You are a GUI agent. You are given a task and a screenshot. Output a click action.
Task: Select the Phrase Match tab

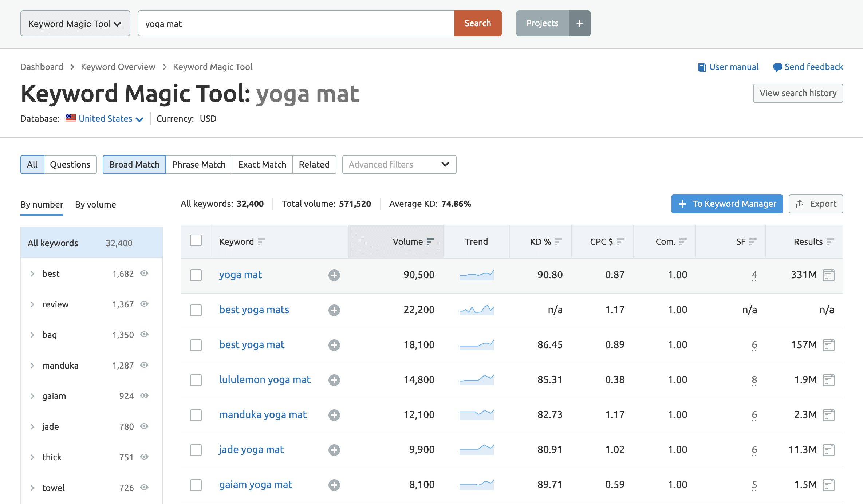198,163
